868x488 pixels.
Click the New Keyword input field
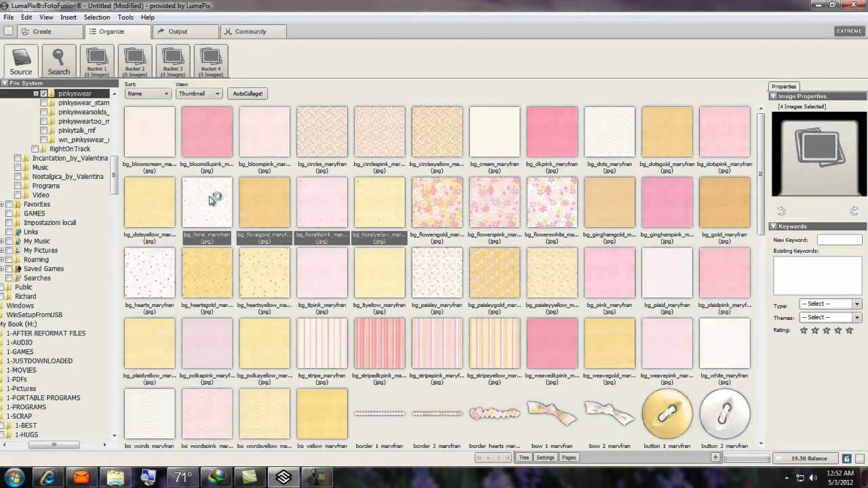coord(839,240)
